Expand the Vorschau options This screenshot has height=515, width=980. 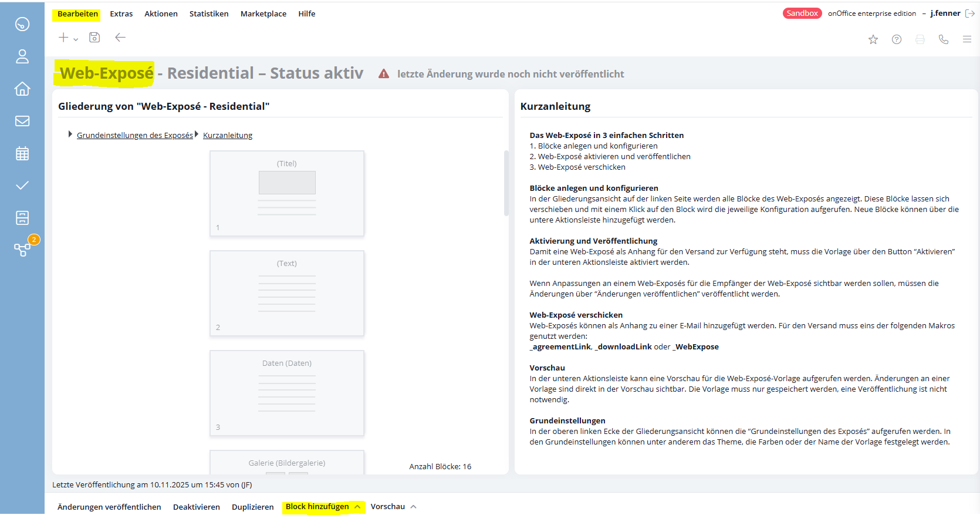393,507
